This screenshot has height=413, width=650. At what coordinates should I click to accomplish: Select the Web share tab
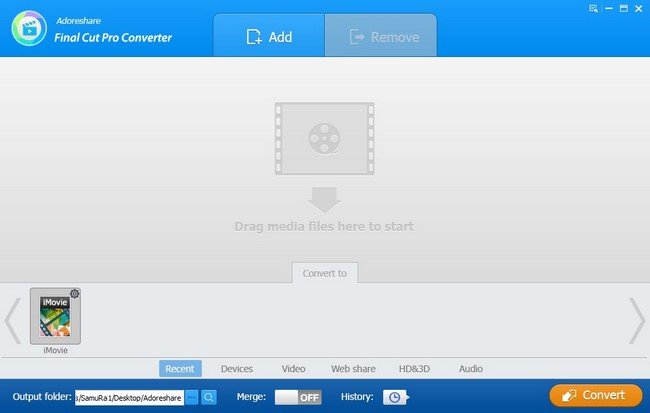(x=352, y=369)
